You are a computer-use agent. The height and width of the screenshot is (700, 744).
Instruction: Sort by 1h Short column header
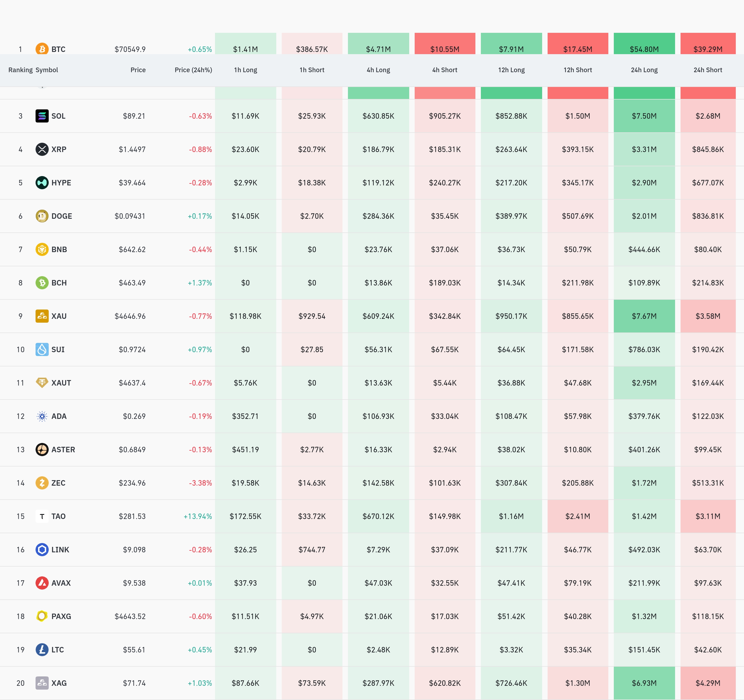click(x=312, y=70)
